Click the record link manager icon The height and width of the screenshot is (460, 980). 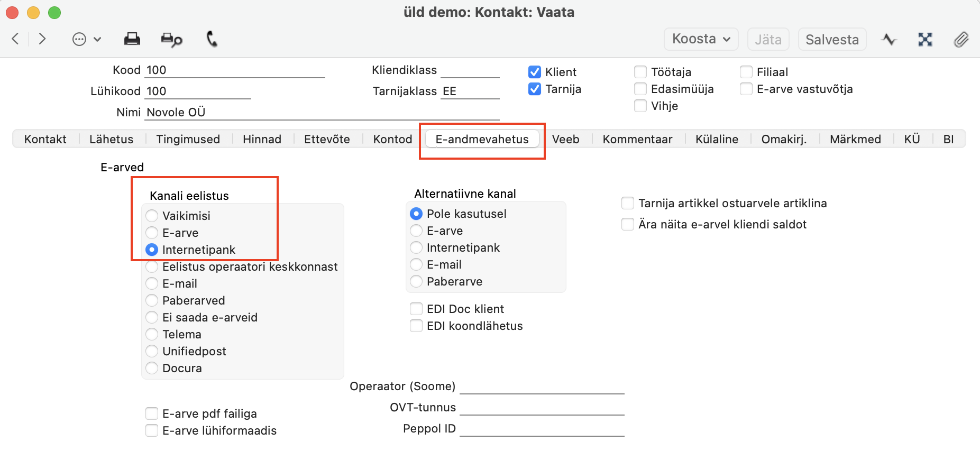[x=925, y=39]
